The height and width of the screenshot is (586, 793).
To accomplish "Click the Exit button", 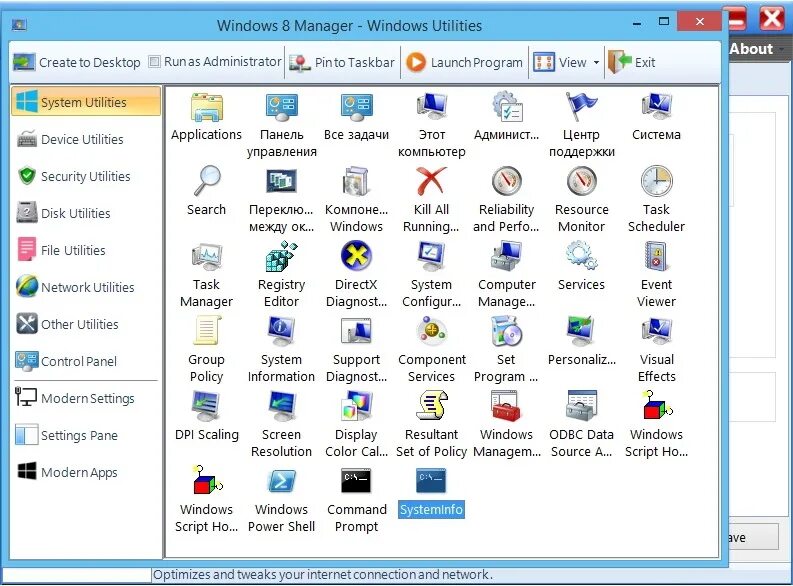I will [x=632, y=62].
